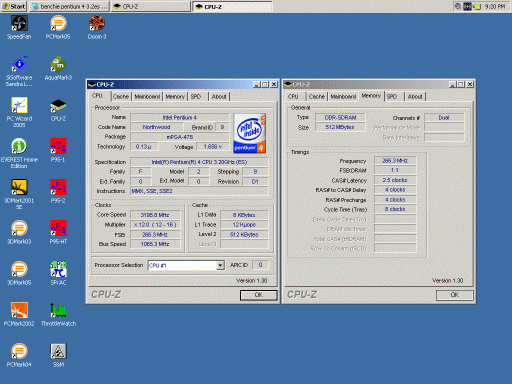Viewport: 512px width, 384px height.
Task: Click the Start button
Action: tap(14, 6)
